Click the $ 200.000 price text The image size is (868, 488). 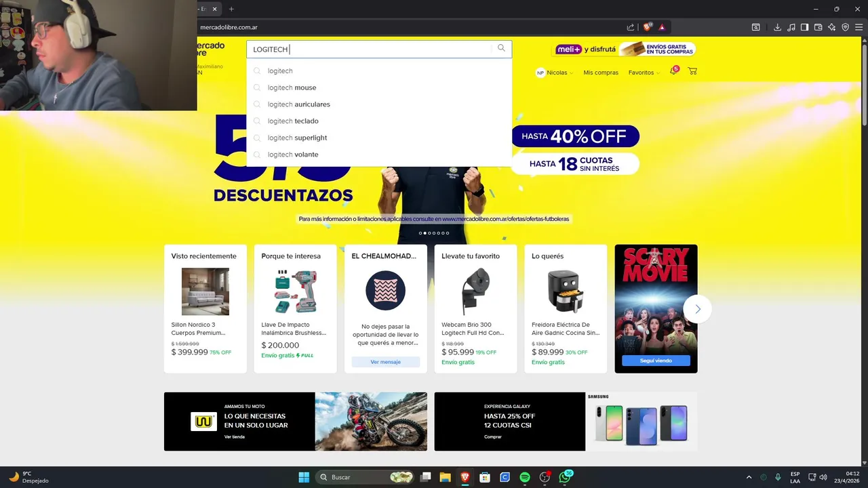click(x=280, y=345)
